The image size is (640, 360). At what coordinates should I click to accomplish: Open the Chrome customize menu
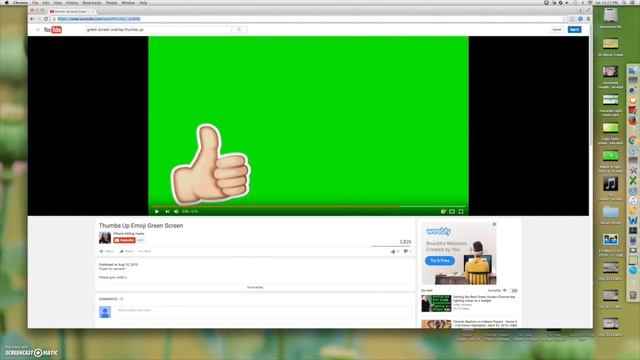click(588, 19)
